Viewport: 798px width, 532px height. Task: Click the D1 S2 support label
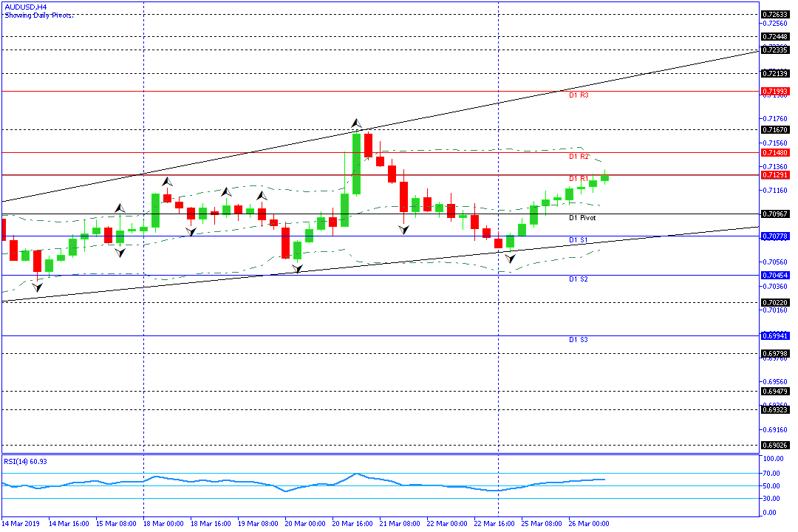pos(579,279)
